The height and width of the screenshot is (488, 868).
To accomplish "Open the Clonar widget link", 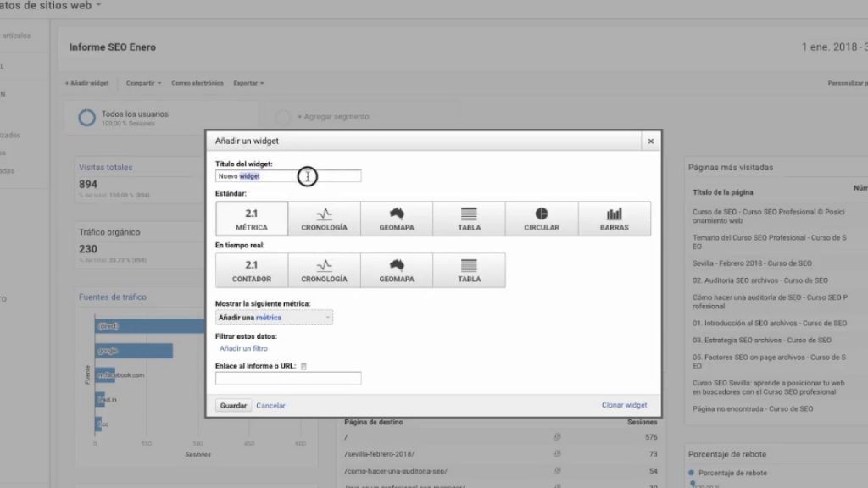I will point(624,406).
